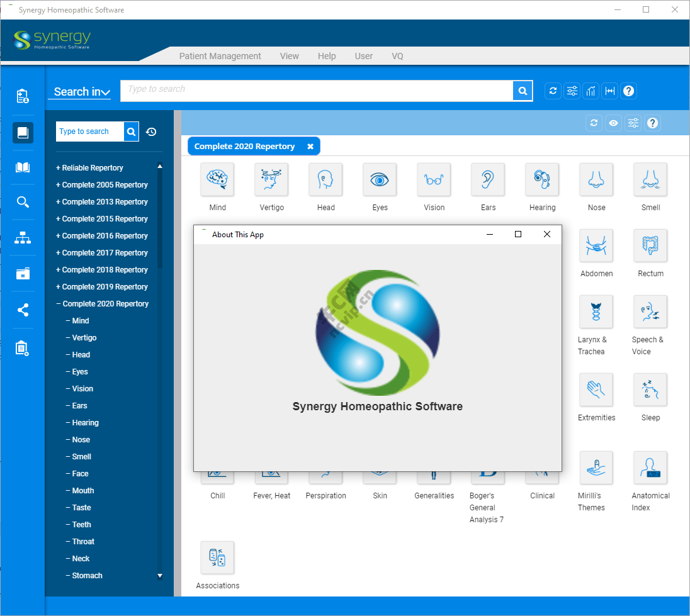Open the Hearing chapter icon
Image resolution: width=690 pixels, height=616 pixels.
(x=542, y=179)
